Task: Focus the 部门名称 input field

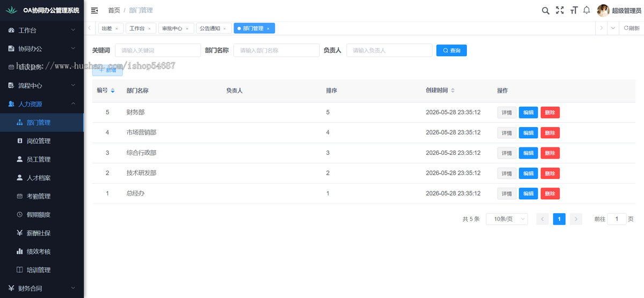Action: coord(276,50)
